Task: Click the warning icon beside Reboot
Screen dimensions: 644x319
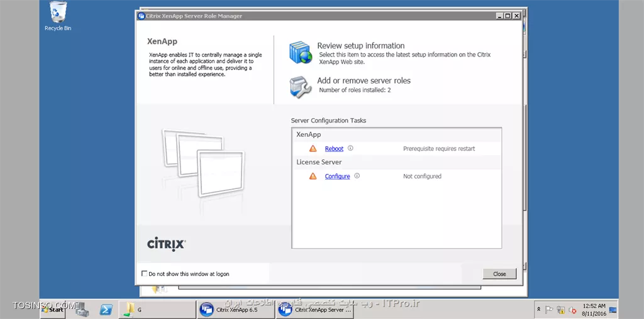Action: point(313,148)
